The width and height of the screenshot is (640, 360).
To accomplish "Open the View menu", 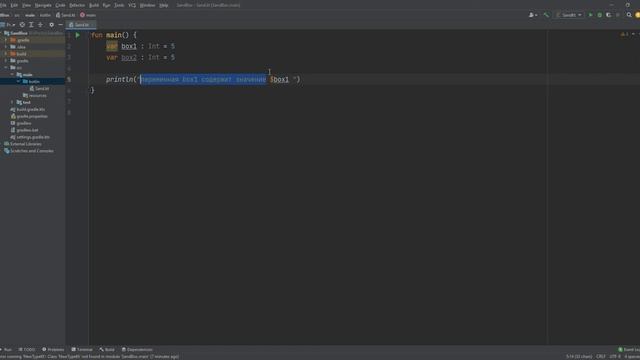I will pyautogui.click(x=26, y=5).
